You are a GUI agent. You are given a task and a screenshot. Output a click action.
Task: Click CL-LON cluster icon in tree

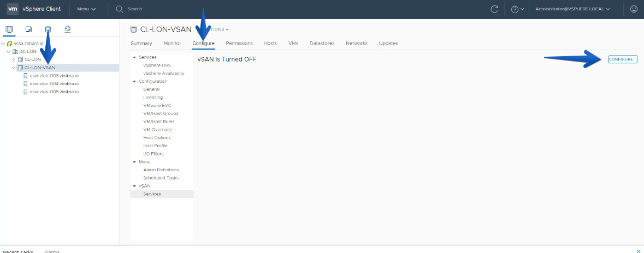click(x=21, y=59)
